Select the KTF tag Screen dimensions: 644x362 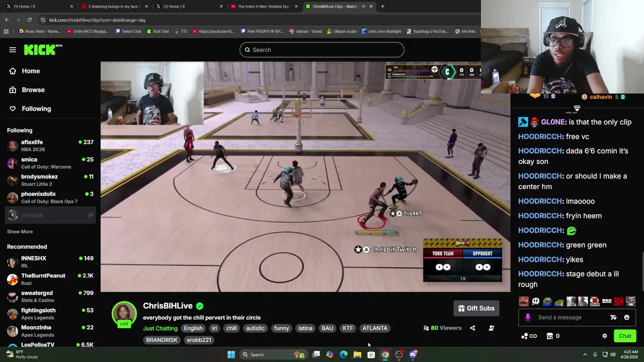pos(348,328)
